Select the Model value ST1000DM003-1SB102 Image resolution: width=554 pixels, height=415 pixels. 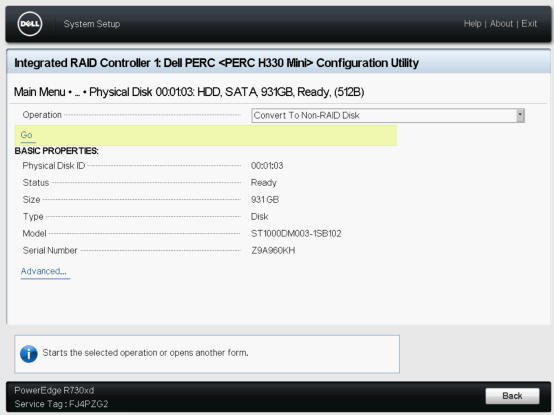tap(296, 233)
